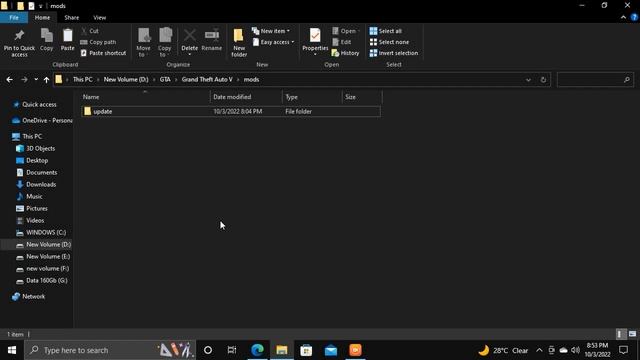This screenshot has width=640, height=360.
Task: Click New Volume (D:) breadcrumb
Action: tap(126, 80)
